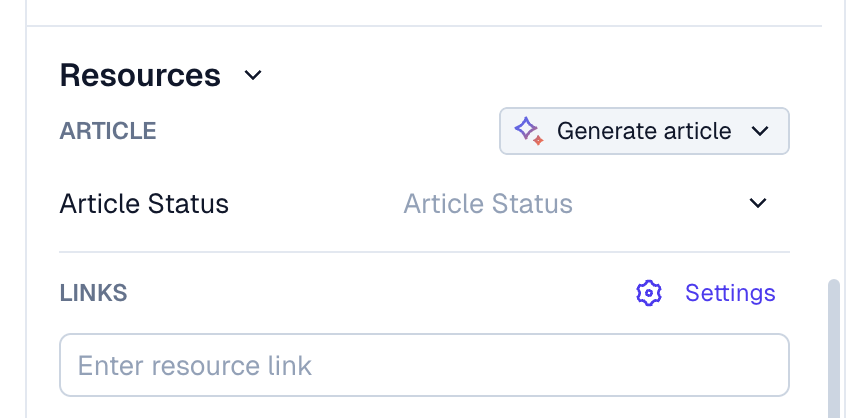Click the divider line above the Resources heading
860x418 pixels.
[425, 26]
